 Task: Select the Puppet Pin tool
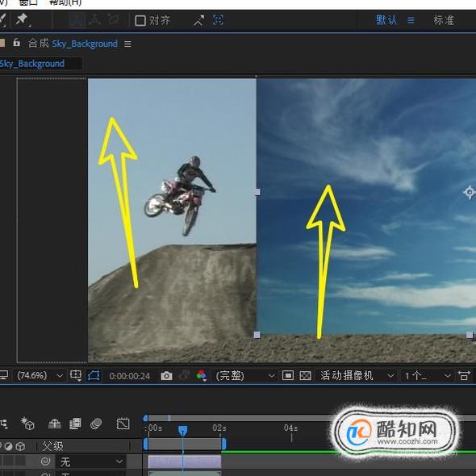[x=23, y=20]
